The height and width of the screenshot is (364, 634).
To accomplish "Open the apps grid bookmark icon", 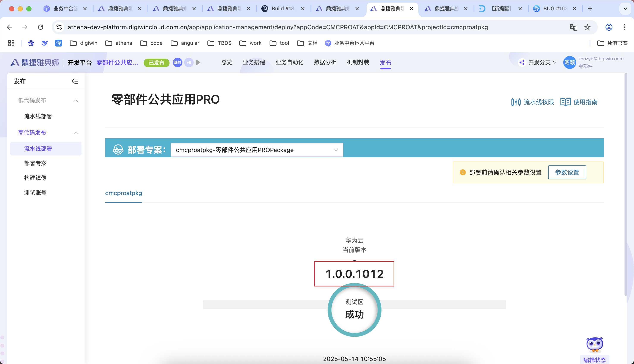I will [x=11, y=43].
